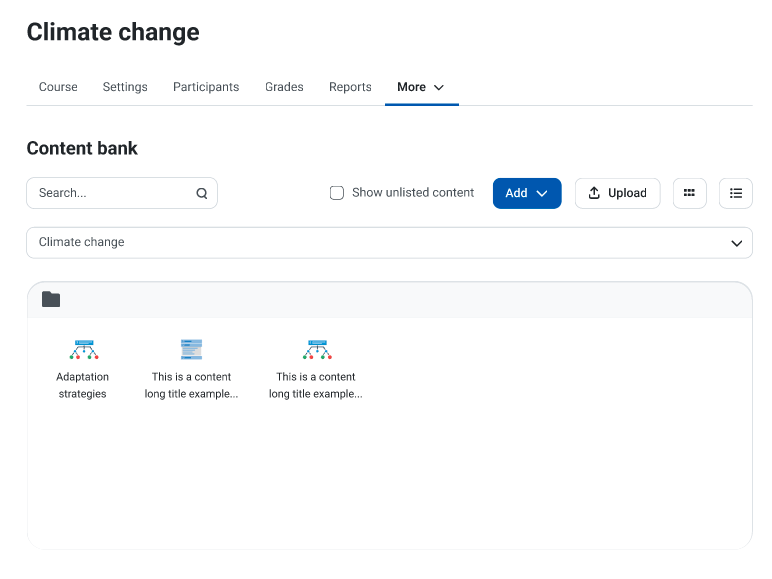Go to the Participants tab
The width and height of the screenshot is (772, 579).
[x=206, y=87]
